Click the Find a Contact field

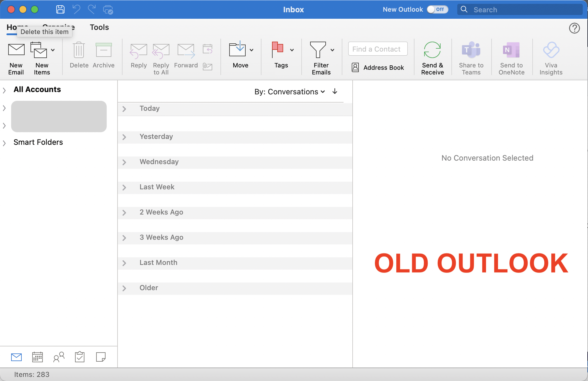[378, 49]
